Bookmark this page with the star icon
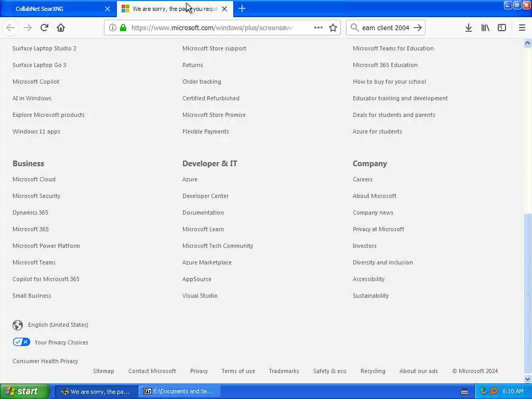The width and height of the screenshot is (532, 399). click(333, 28)
